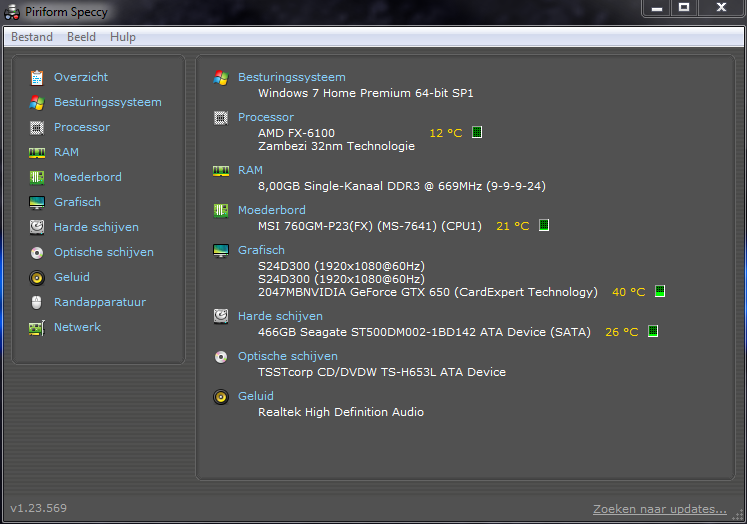Click the green temperature indicator beside 40 °C
The width and height of the screenshot is (747, 524).
[660, 291]
